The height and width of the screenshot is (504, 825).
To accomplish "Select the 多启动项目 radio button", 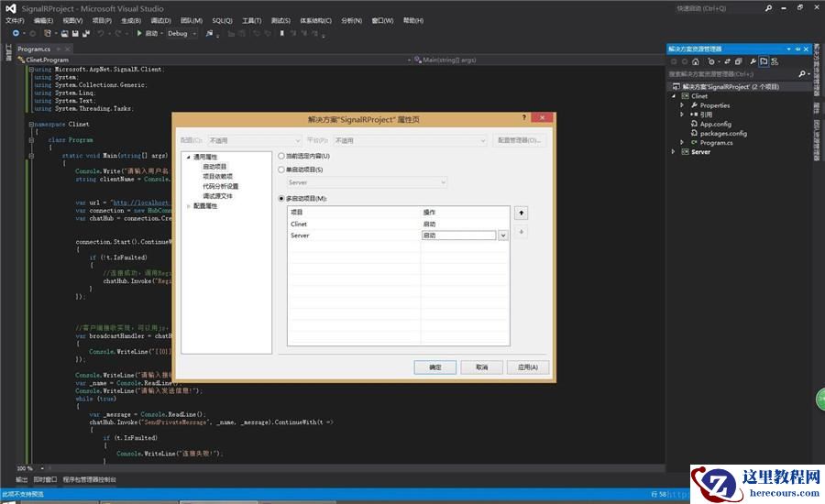I will coord(281,198).
